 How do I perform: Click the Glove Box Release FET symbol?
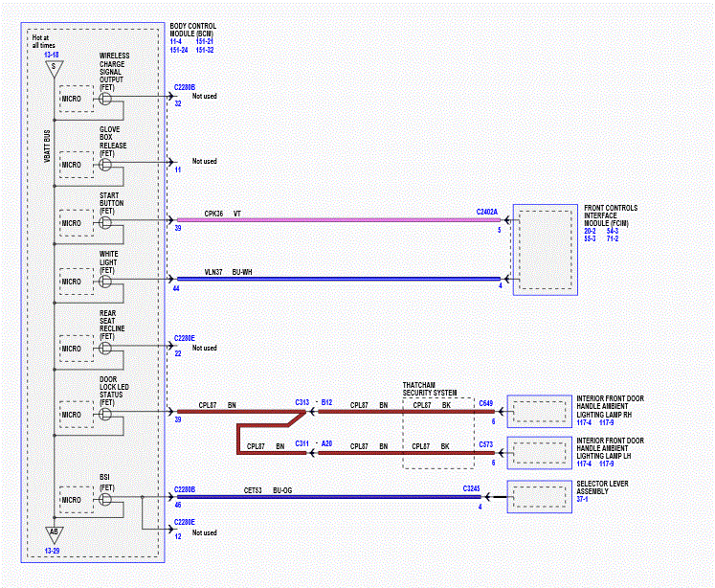point(105,165)
